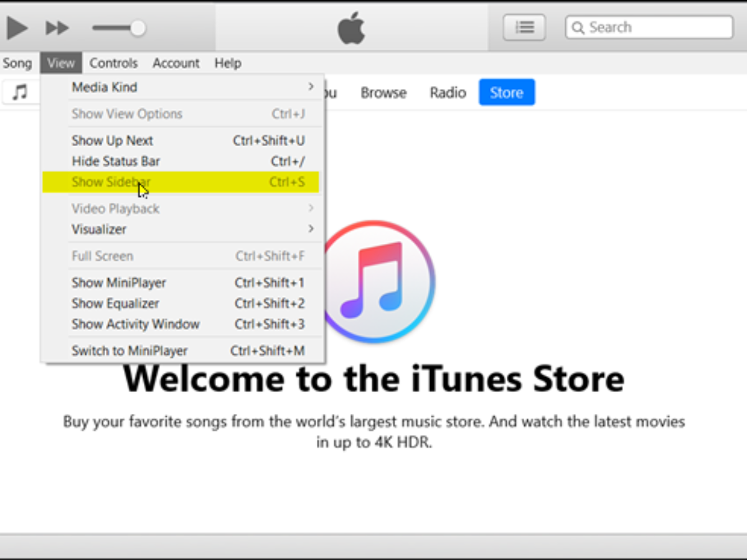Expand the Media Kind submenu
The width and height of the screenshot is (747, 560).
point(182,87)
